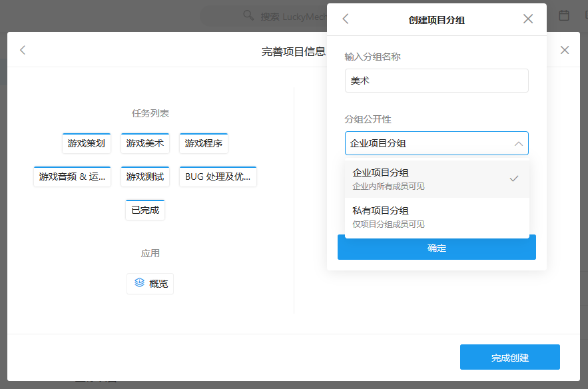Open the 游戏策划 task list

[86, 143]
